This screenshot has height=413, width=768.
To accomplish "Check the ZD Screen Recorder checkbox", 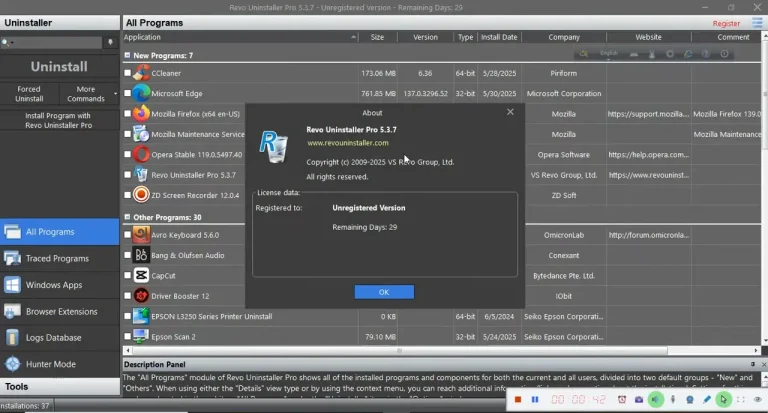I will (x=127, y=195).
